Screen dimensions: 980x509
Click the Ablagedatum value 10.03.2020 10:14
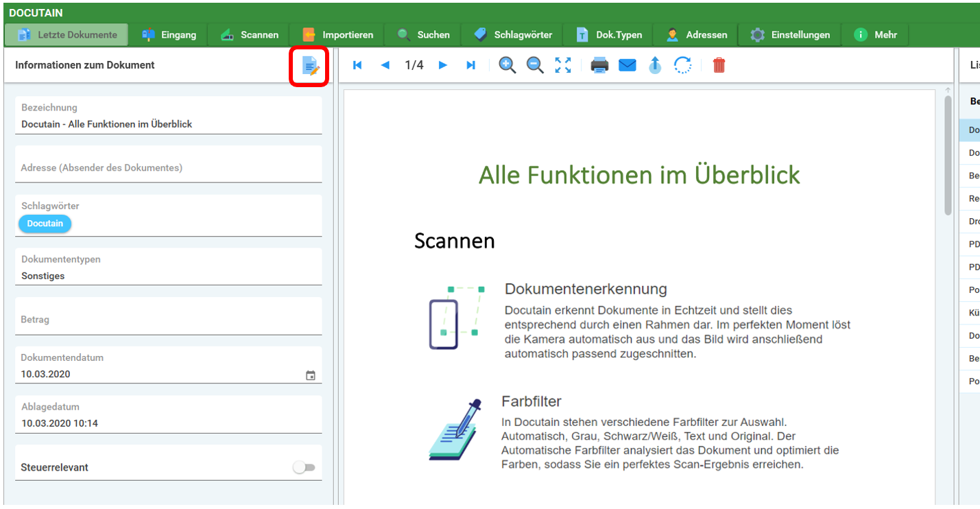tap(60, 423)
